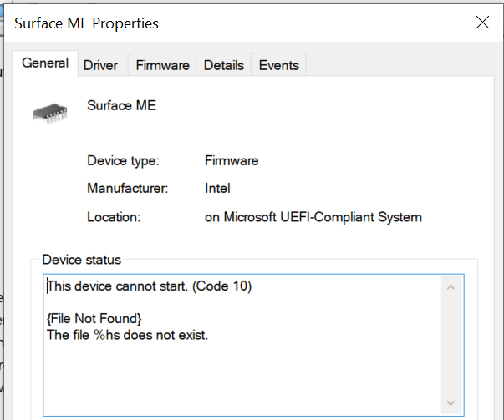Select the General tab
The height and width of the screenshot is (420, 504).
(45, 63)
